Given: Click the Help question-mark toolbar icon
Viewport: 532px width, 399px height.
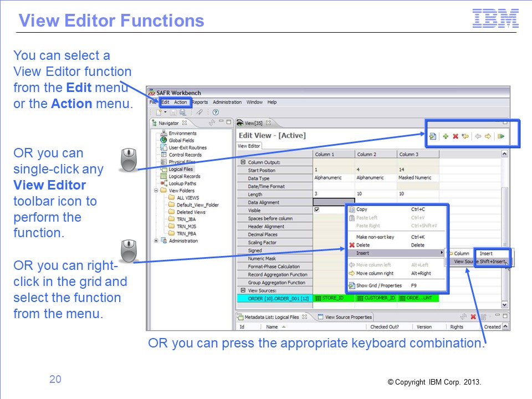Looking at the screenshot, I should [216, 112].
